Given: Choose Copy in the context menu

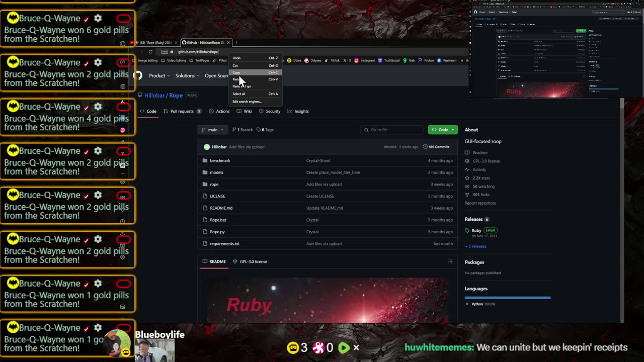Looking at the screenshot, I should (x=255, y=72).
